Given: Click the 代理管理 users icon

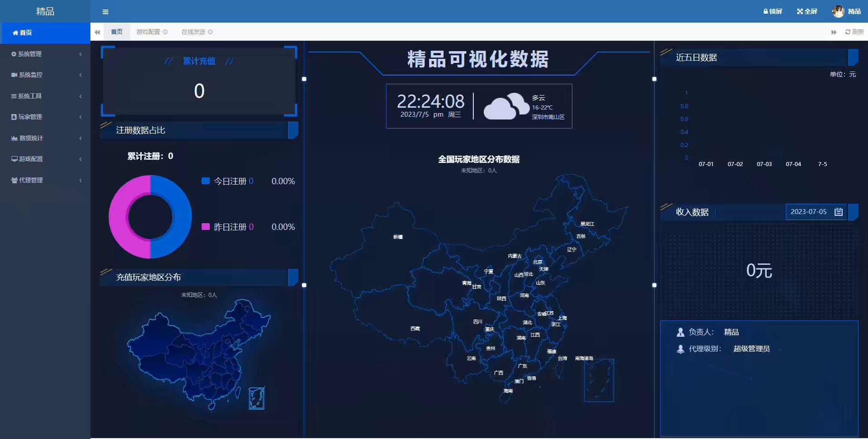Looking at the screenshot, I should pyautogui.click(x=14, y=181).
